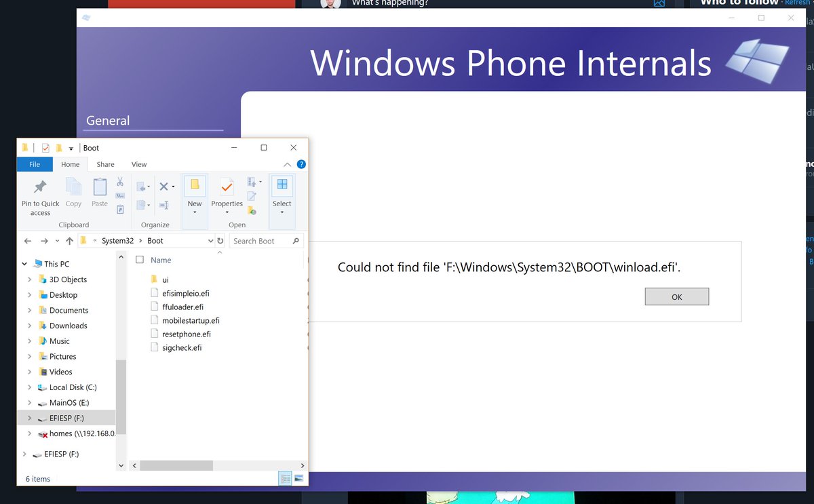
Task: Click the Cut scissors icon
Action: tap(120, 182)
